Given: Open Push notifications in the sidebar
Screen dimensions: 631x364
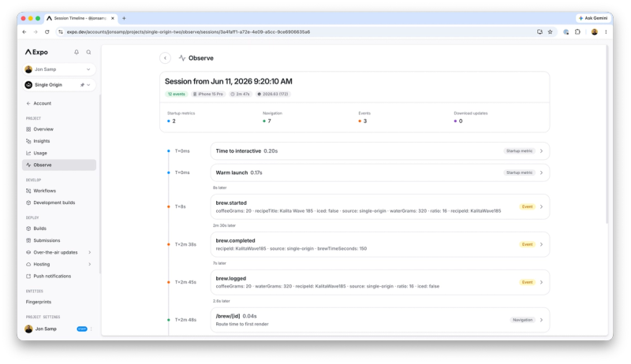Looking at the screenshot, I should coord(58,276).
